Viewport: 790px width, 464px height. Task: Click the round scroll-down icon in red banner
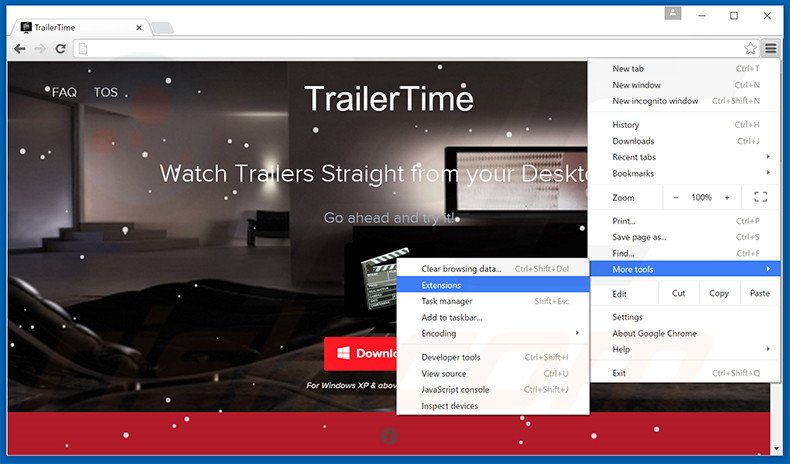point(389,436)
